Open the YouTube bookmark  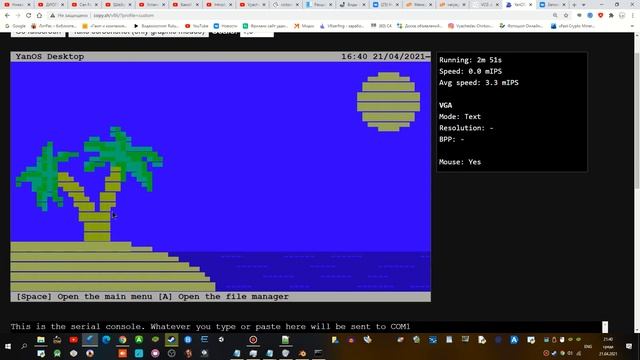pyautogui.click(x=196, y=26)
